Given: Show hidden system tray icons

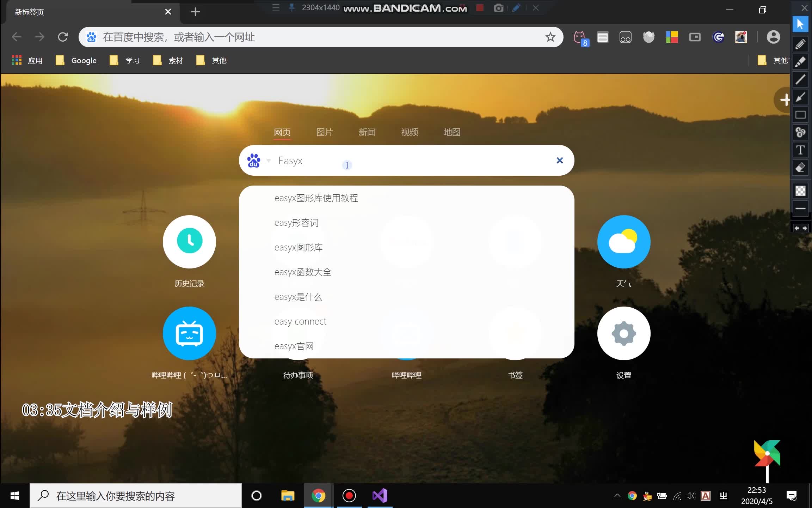Looking at the screenshot, I should click(x=617, y=496).
